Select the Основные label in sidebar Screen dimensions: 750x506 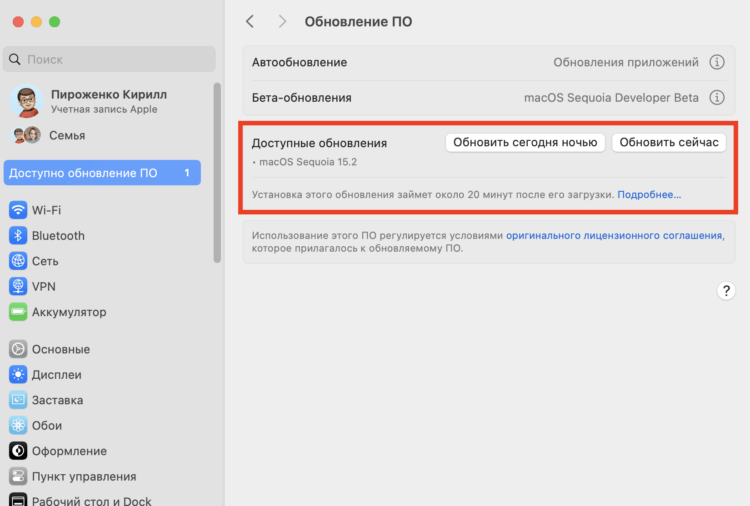[61, 350]
